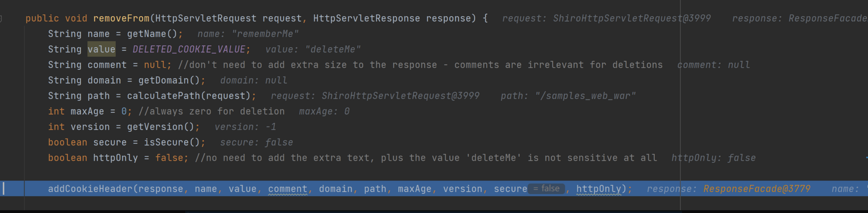Click the fold marker beside the removeFrom method
The image size is (868, 213).
click(x=1, y=19)
